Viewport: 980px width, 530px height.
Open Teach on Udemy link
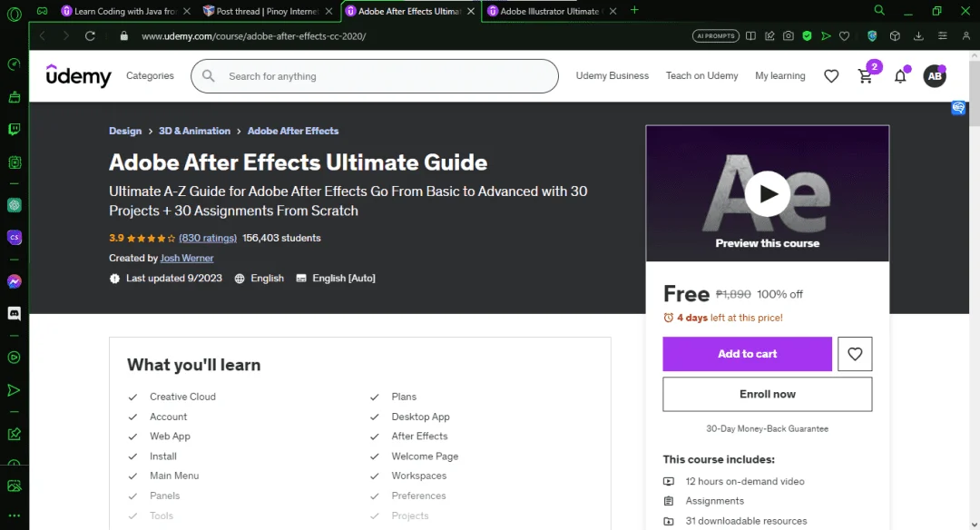click(701, 75)
